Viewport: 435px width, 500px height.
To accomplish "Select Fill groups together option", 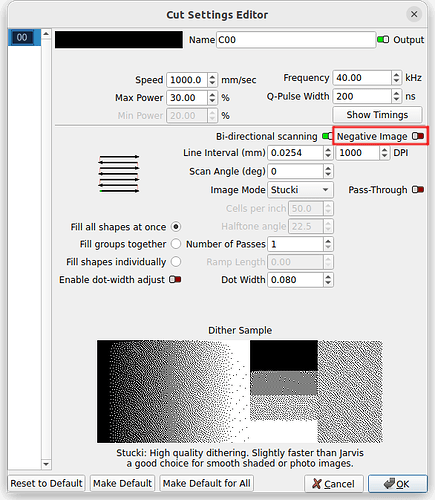I will [x=176, y=244].
